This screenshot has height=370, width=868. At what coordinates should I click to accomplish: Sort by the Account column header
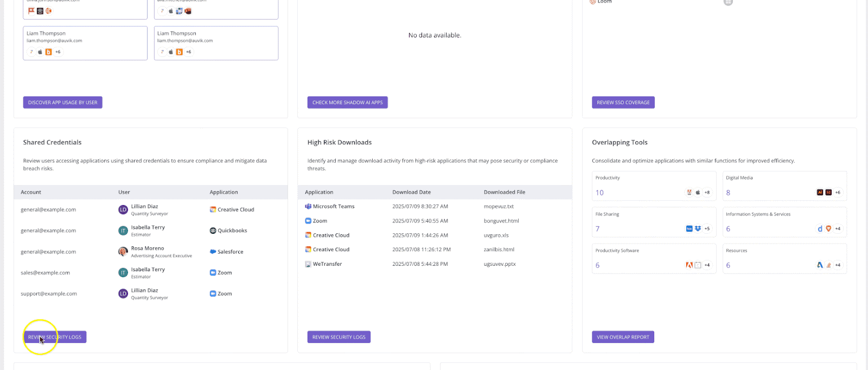[31, 192]
